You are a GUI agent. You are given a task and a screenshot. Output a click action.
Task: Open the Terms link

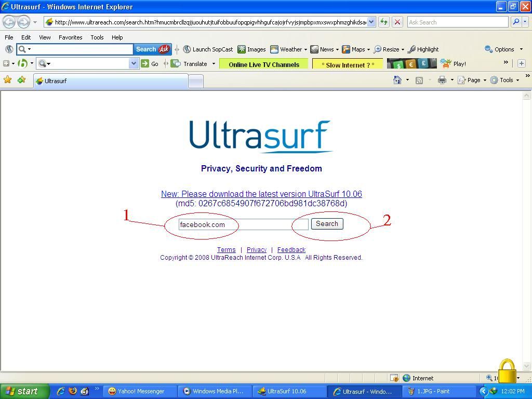(x=227, y=250)
